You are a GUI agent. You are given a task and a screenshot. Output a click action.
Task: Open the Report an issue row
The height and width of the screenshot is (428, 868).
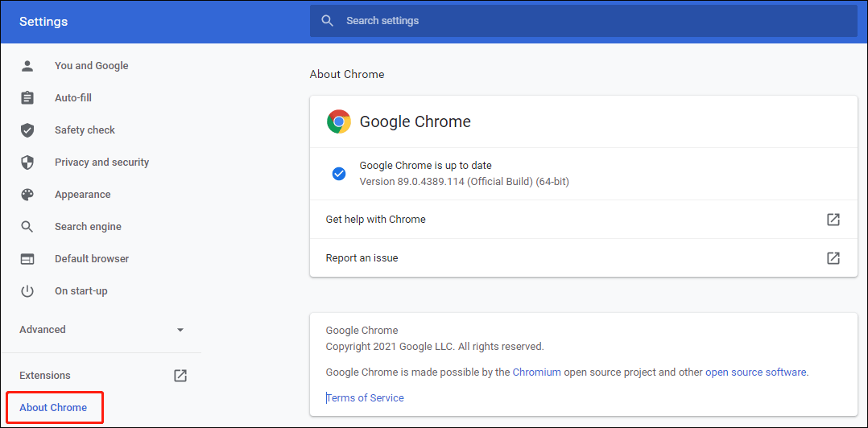pyautogui.click(x=583, y=257)
